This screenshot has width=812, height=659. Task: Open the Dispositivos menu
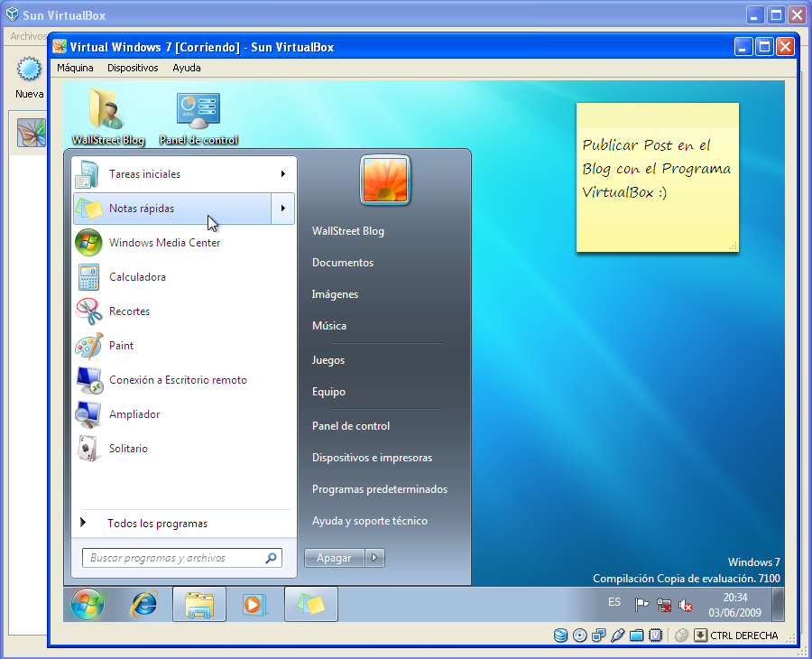click(133, 68)
